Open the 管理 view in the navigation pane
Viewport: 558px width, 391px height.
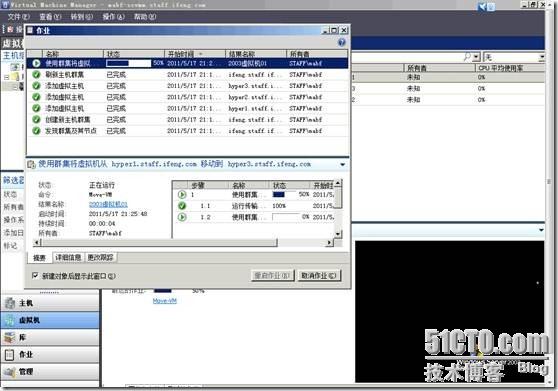(50, 371)
